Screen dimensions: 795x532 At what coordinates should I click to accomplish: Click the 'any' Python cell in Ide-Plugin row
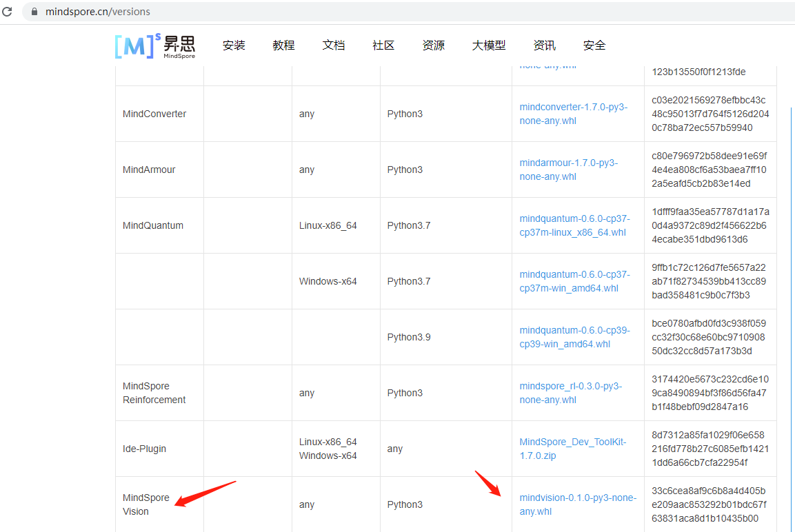[394, 449]
